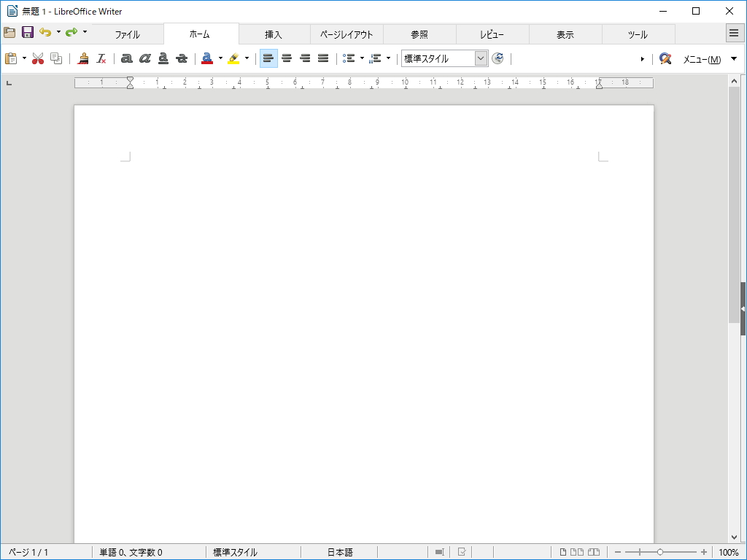Click the Paste clipboard icon
This screenshot has height=560, width=747.
(11, 58)
